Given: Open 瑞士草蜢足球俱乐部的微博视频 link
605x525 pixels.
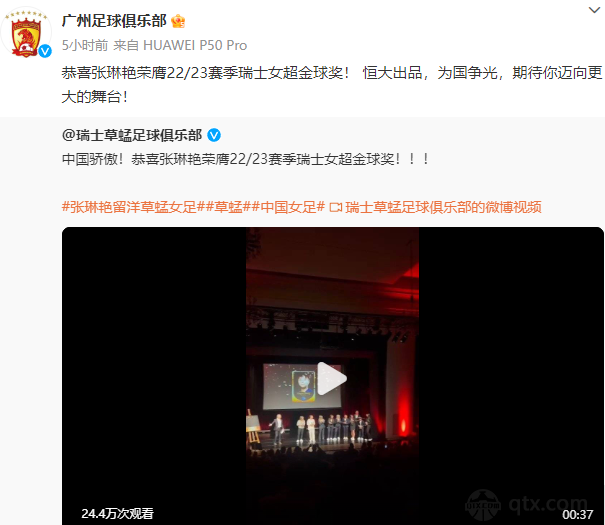Looking at the screenshot, I should tap(443, 208).
